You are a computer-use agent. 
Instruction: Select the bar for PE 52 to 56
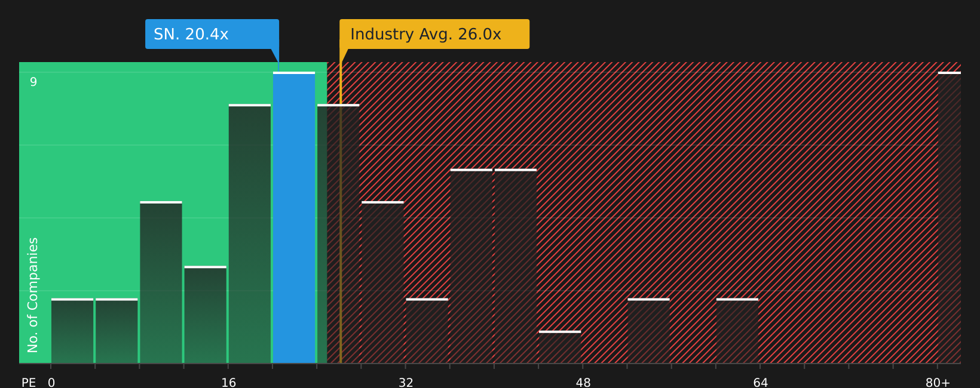[x=648, y=331]
